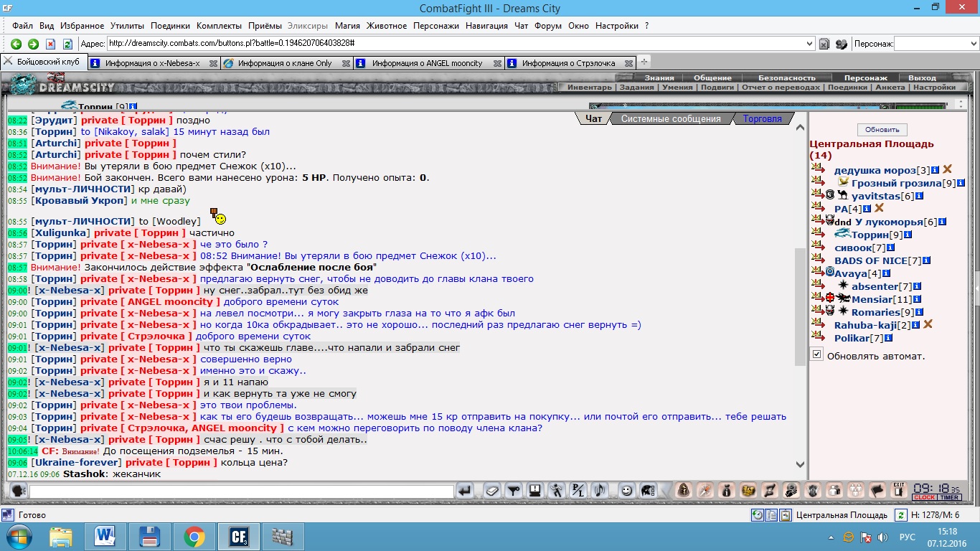The image size is (980, 551).
Task: Open Инвентарь link in game header
Action: (x=590, y=88)
